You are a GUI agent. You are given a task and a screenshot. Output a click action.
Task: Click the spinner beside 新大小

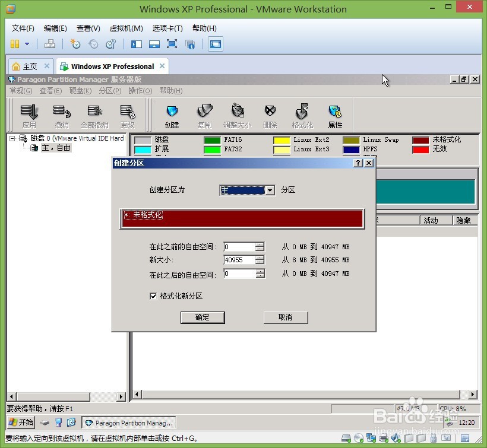pos(260,260)
